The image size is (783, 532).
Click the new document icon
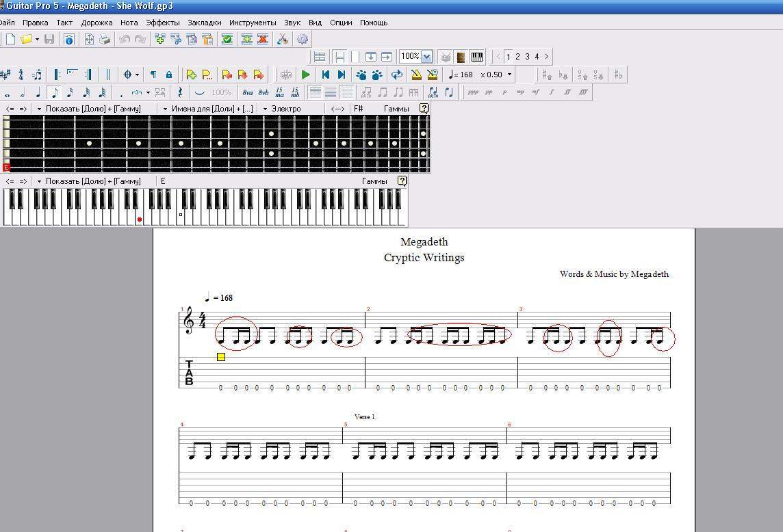[x=10, y=40]
